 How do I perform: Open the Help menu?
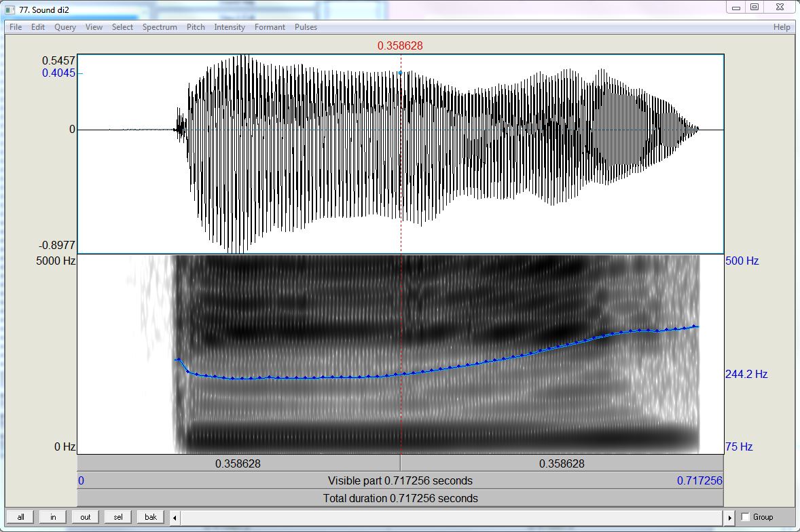(x=782, y=27)
